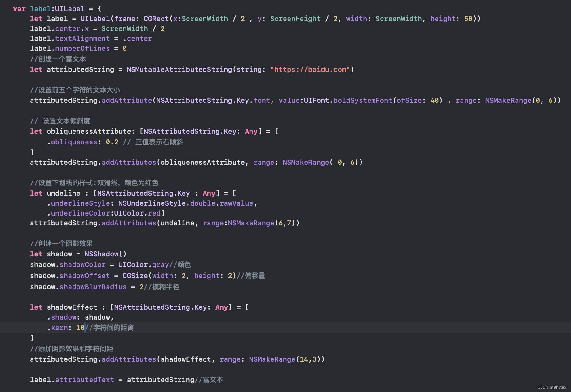The height and width of the screenshot is (392, 571).
Task: Click the .underlineColor key
Action: (x=79, y=213)
